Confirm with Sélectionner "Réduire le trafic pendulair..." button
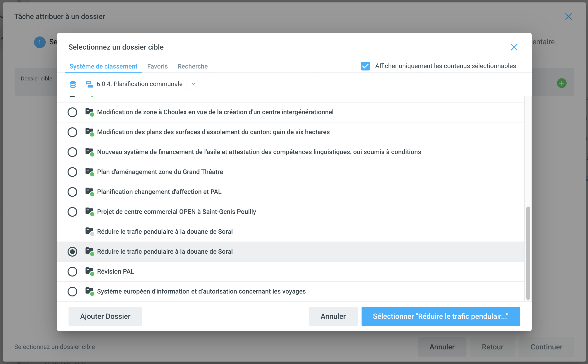 point(440,316)
